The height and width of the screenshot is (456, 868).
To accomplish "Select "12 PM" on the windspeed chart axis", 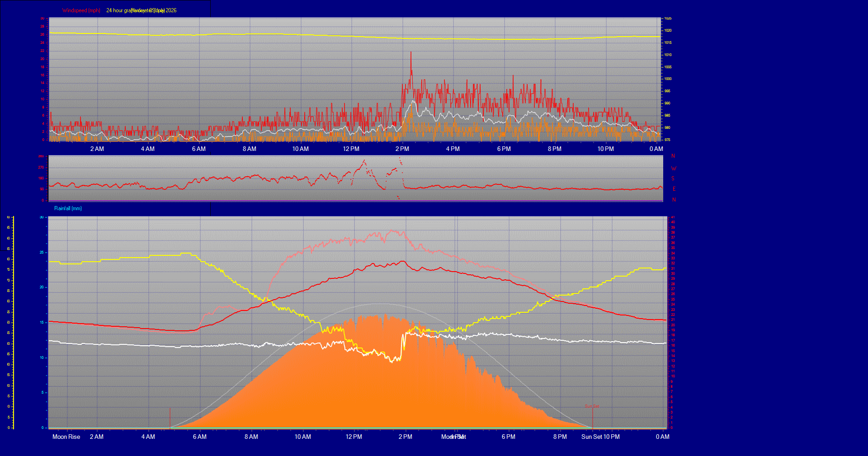I will click(351, 149).
